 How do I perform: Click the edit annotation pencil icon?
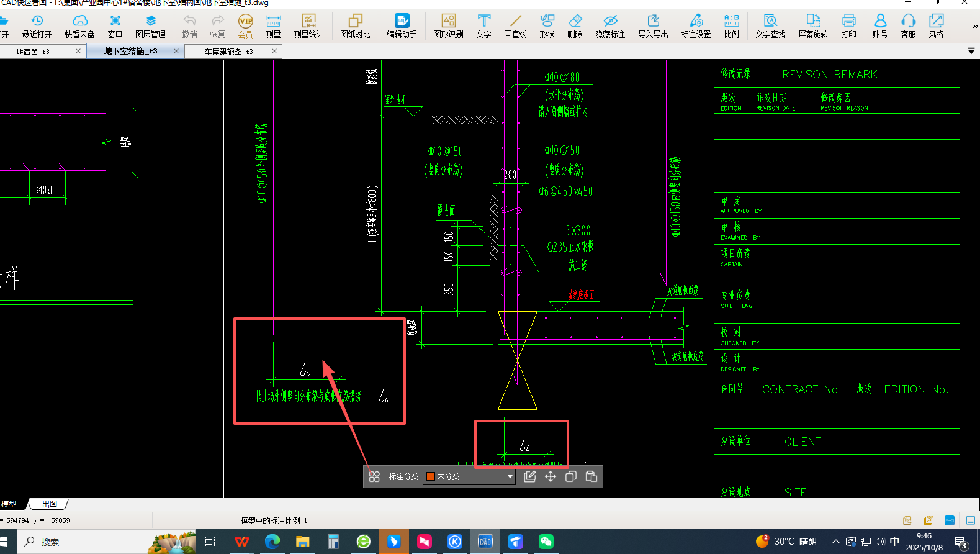[x=529, y=476]
